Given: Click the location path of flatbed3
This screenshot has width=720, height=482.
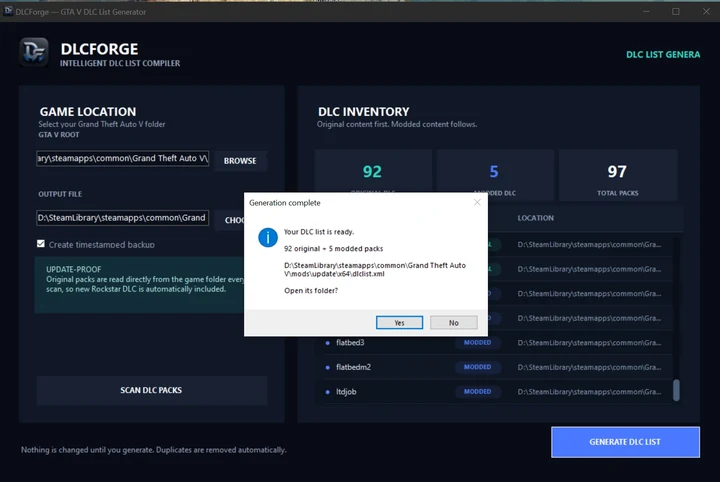Looking at the screenshot, I should 589,342.
